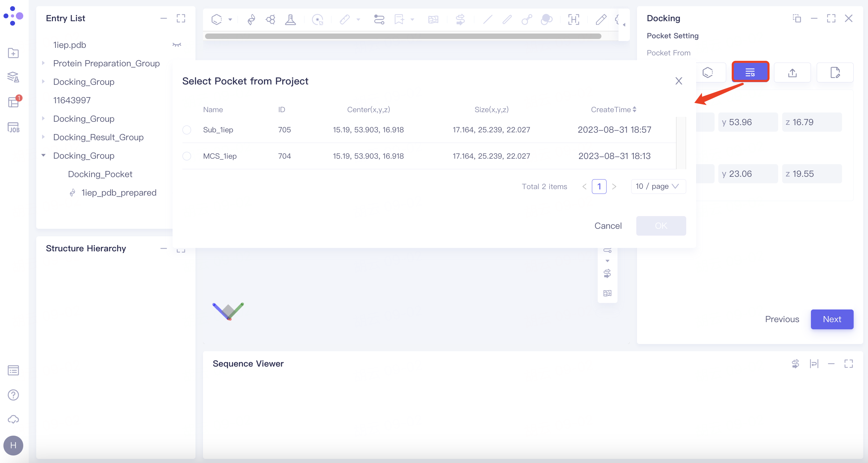Image resolution: width=868 pixels, height=463 pixels.
Task: Click the Help question mark icon in sidebar
Action: coord(13,395)
